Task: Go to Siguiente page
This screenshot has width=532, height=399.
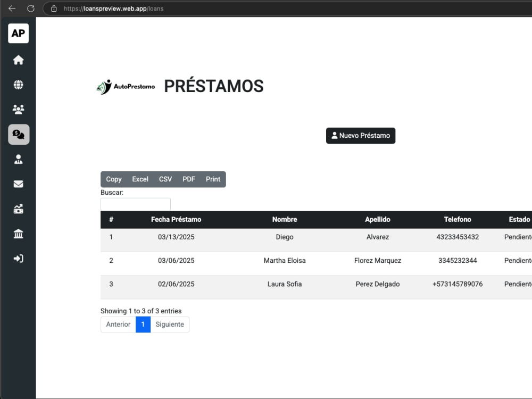Action: (170, 325)
